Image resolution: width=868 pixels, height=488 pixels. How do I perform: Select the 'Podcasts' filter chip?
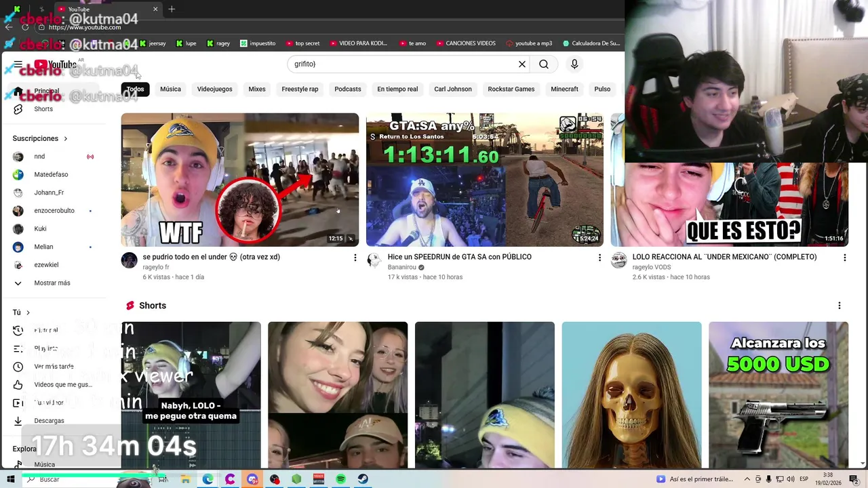[x=348, y=89]
